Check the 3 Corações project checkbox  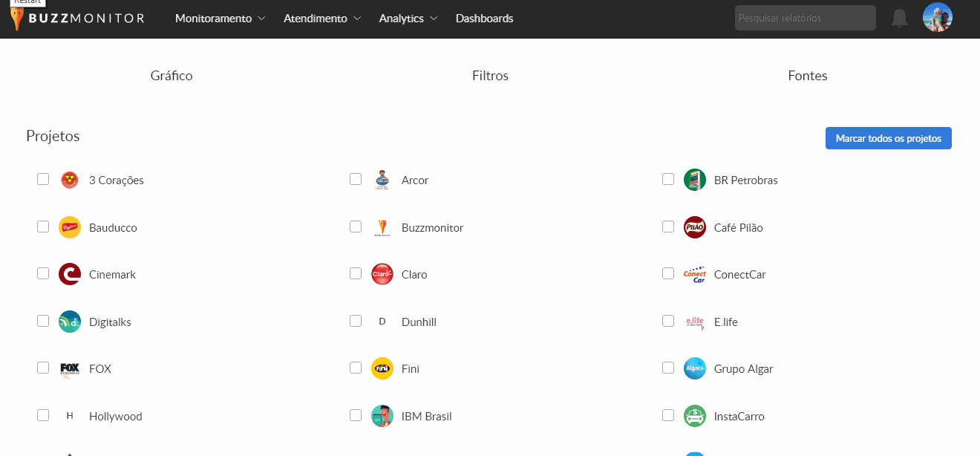click(43, 179)
